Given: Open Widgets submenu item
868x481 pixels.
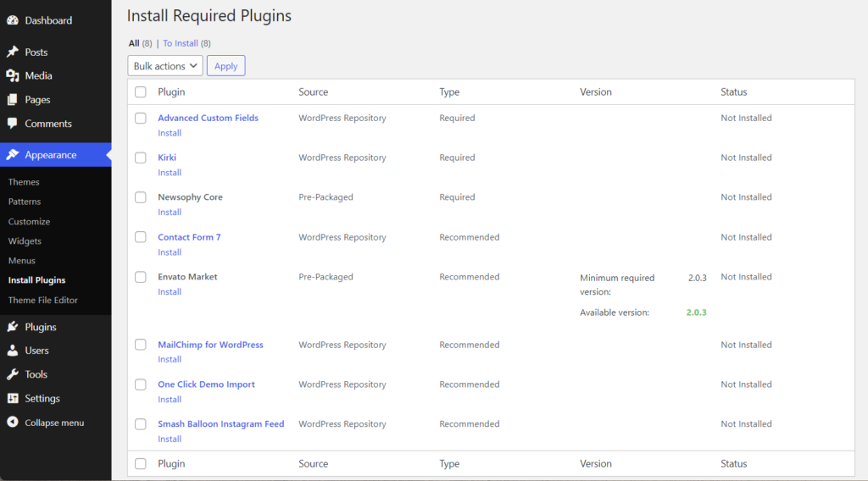Looking at the screenshot, I should 25,241.
